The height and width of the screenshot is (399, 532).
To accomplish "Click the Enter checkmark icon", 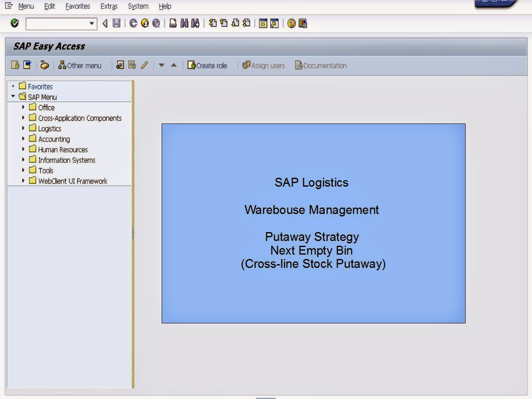I will click(x=14, y=23).
